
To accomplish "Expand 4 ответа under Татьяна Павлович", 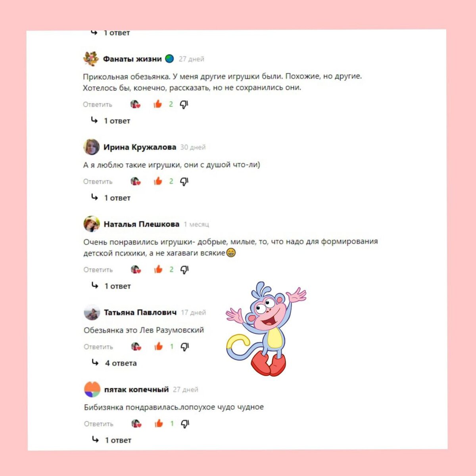I will point(114,363).
